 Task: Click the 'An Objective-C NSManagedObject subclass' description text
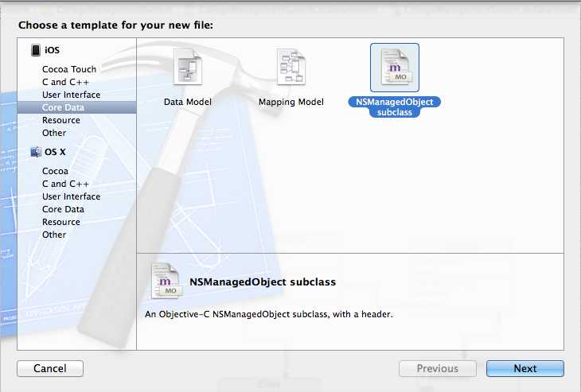pos(269,314)
